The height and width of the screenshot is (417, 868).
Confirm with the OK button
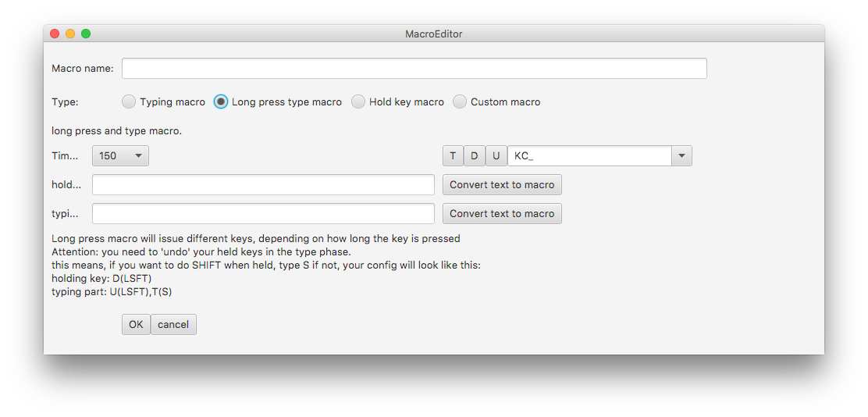pos(136,325)
